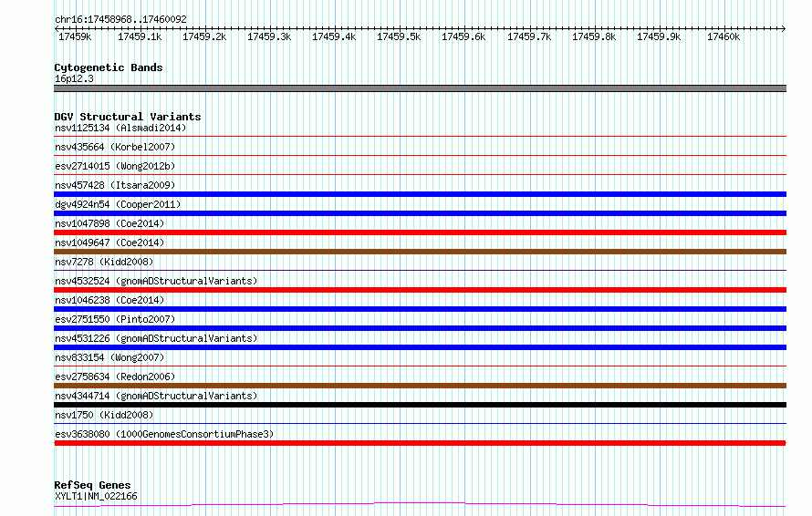The height and width of the screenshot is (516, 812).
Task: Click the 17459.4k ruler tick label
Action: pyautogui.click(x=334, y=36)
